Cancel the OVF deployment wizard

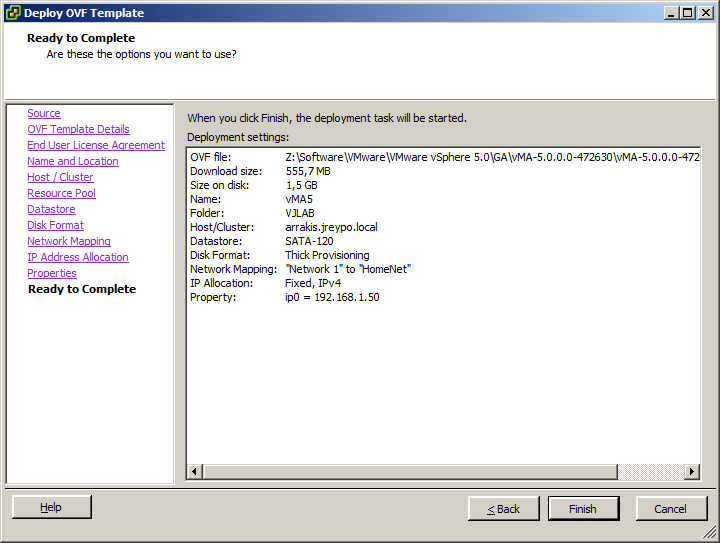tap(670, 508)
